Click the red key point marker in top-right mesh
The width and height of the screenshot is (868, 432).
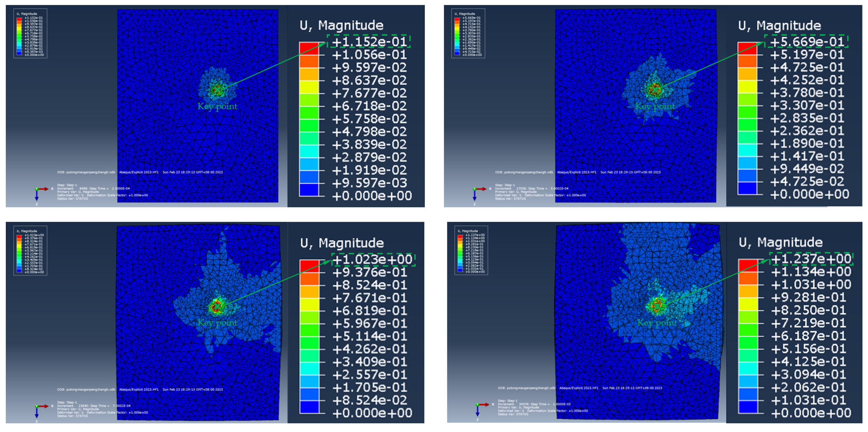(x=655, y=90)
